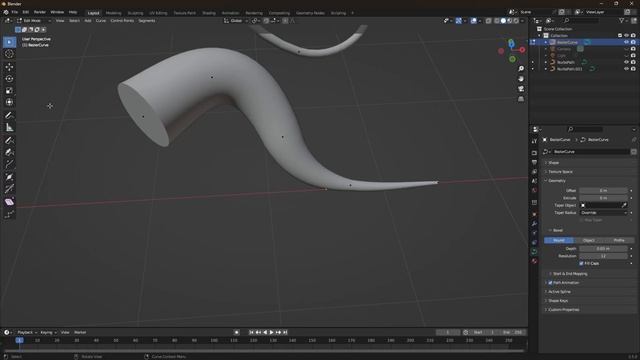The image size is (640, 360).
Task: Choose the Move tool
Action: pyautogui.click(x=9, y=67)
